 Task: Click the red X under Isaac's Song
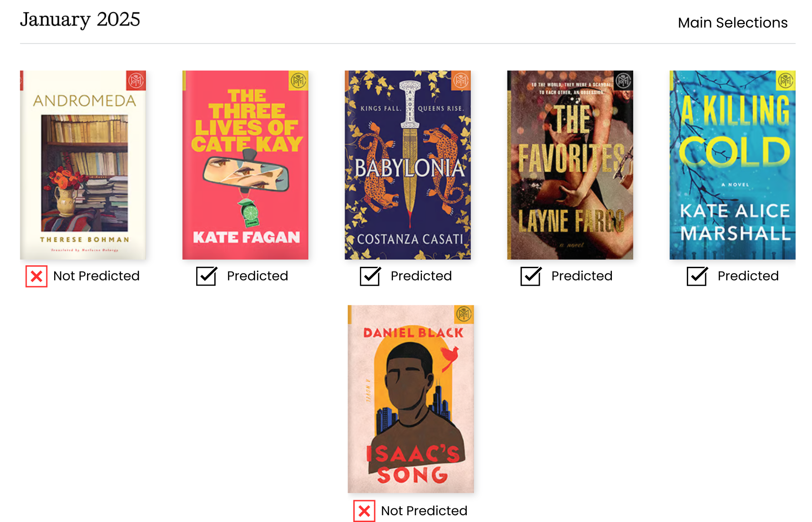(x=364, y=511)
